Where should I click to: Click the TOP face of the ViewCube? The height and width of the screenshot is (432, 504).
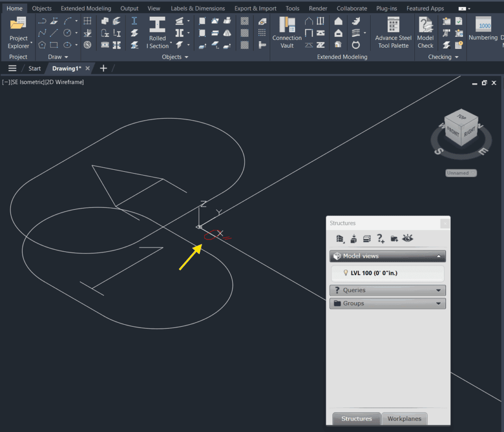(x=461, y=117)
